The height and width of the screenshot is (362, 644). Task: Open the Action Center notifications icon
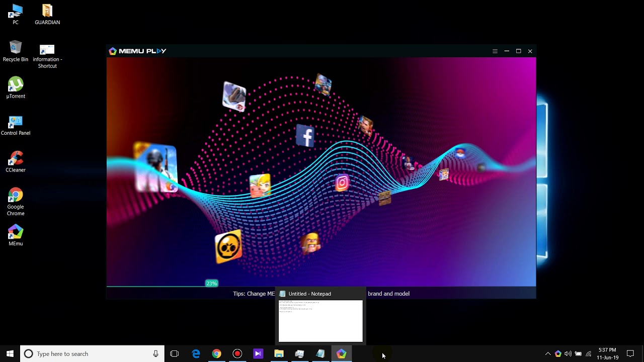(630, 354)
